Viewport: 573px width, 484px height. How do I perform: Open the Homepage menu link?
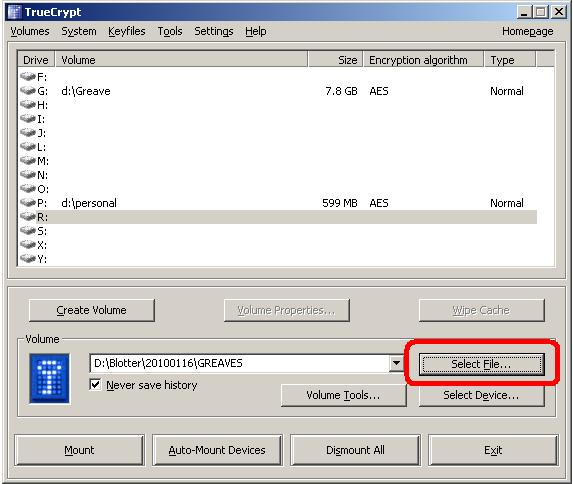pos(527,31)
